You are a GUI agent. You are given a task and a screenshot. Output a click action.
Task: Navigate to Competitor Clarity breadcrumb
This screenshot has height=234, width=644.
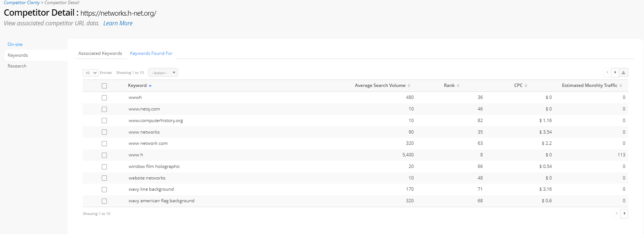click(22, 3)
